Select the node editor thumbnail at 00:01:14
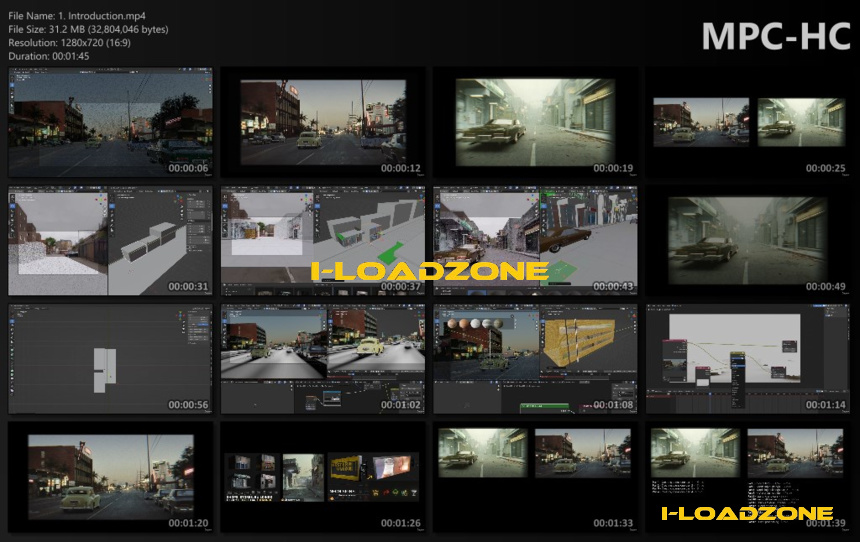860x542 pixels. click(x=748, y=359)
